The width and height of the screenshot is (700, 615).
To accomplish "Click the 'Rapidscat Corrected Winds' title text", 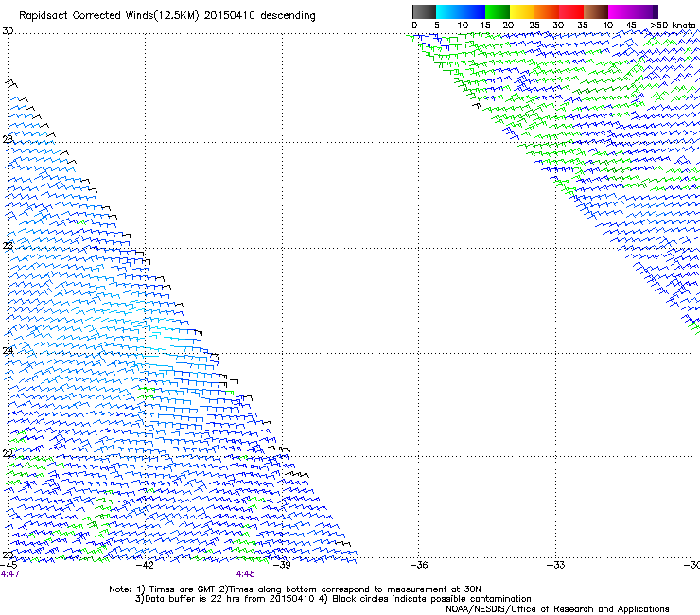I will (x=109, y=16).
